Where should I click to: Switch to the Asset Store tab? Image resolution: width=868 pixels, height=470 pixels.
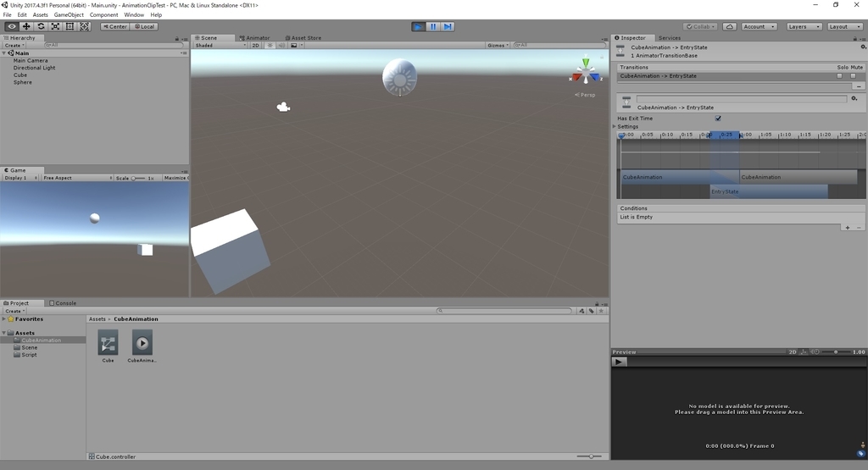tap(303, 38)
